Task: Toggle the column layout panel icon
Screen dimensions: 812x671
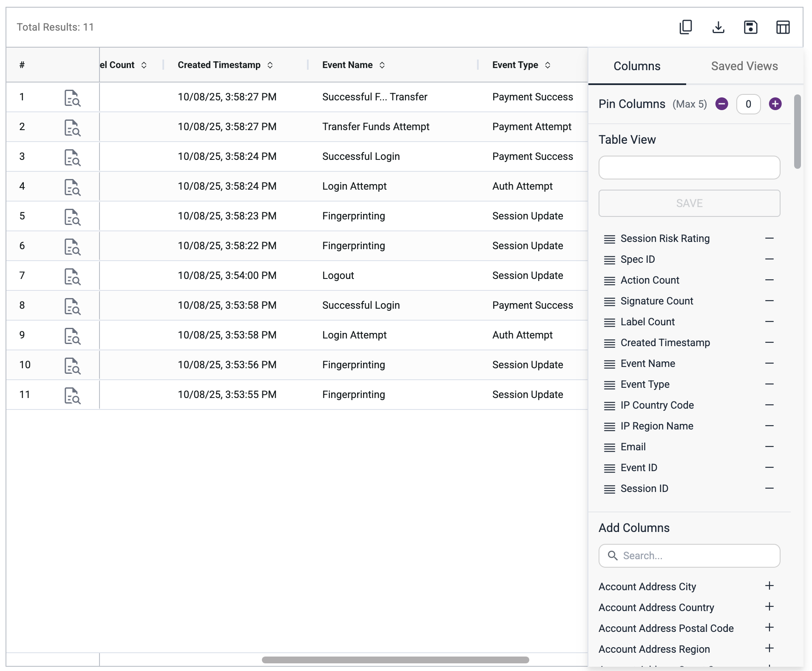Action: pos(783,27)
